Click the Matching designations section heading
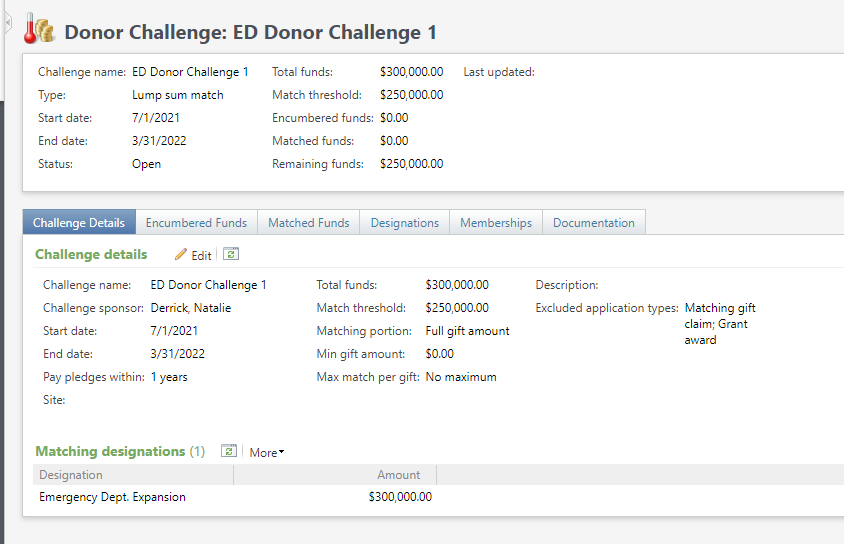The height and width of the screenshot is (544, 844). click(x=110, y=451)
